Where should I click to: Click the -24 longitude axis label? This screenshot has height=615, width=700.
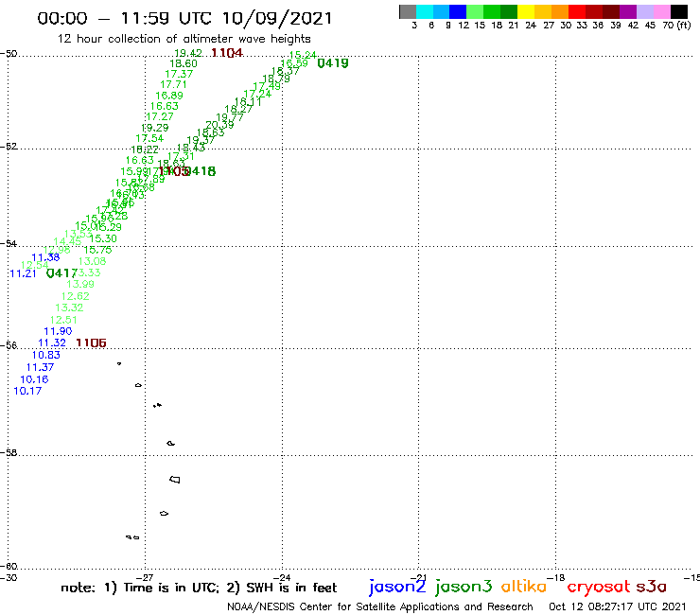282,577
